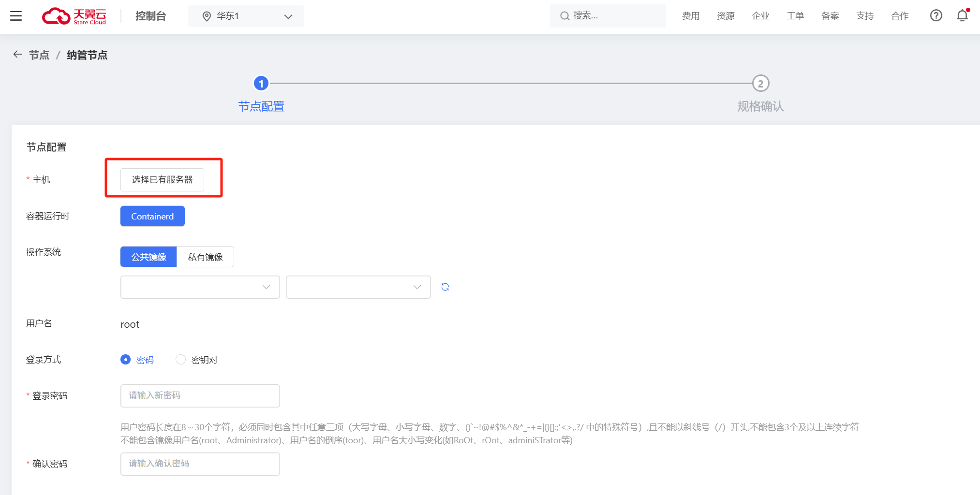Open the hamburger navigation menu
Image resolution: width=980 pixels, height=495 pixels.
point(16,16)
